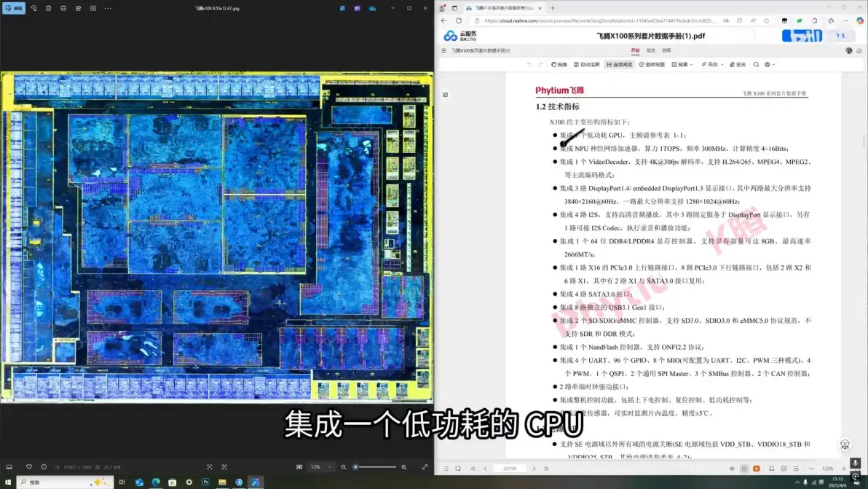Mark the photo as favorite
868x489 pixels.
[29, 467]
